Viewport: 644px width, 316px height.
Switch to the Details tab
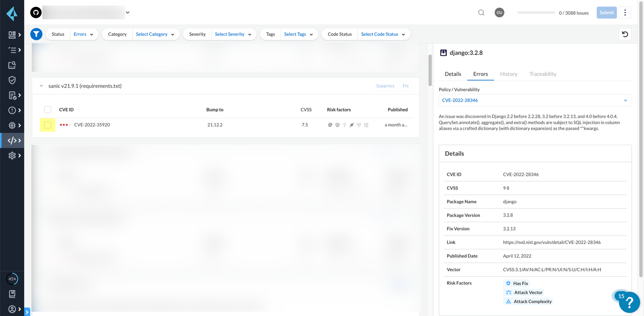click(x=453, y=74)
